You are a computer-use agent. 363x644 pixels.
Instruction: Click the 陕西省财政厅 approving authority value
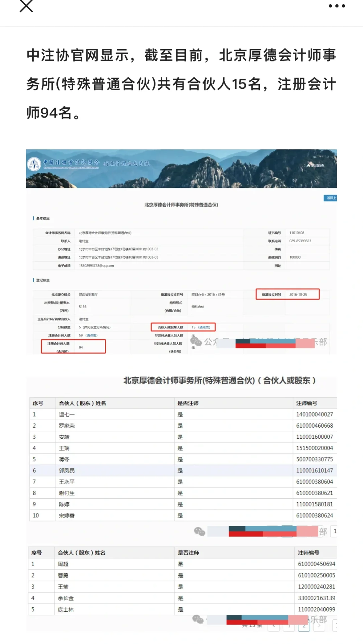[x=88, y=294]
